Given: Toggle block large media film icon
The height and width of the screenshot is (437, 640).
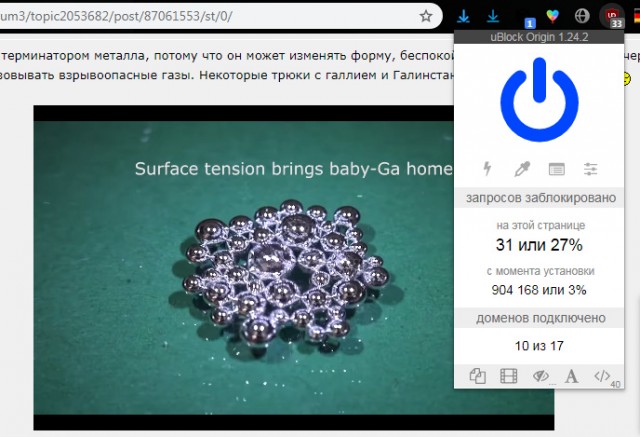Looking at the screenshot, I should (x=509, y=376).
